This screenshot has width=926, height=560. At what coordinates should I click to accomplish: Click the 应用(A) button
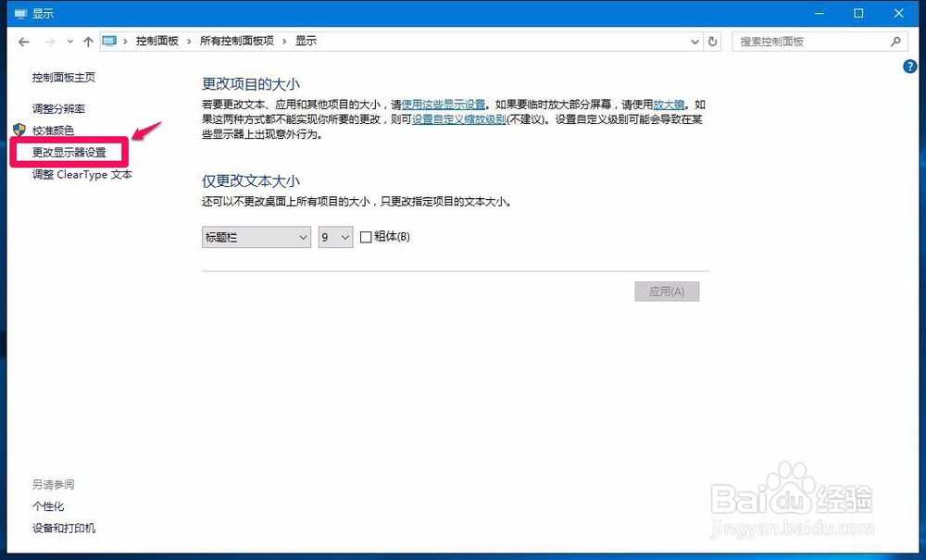click(667, 291)
